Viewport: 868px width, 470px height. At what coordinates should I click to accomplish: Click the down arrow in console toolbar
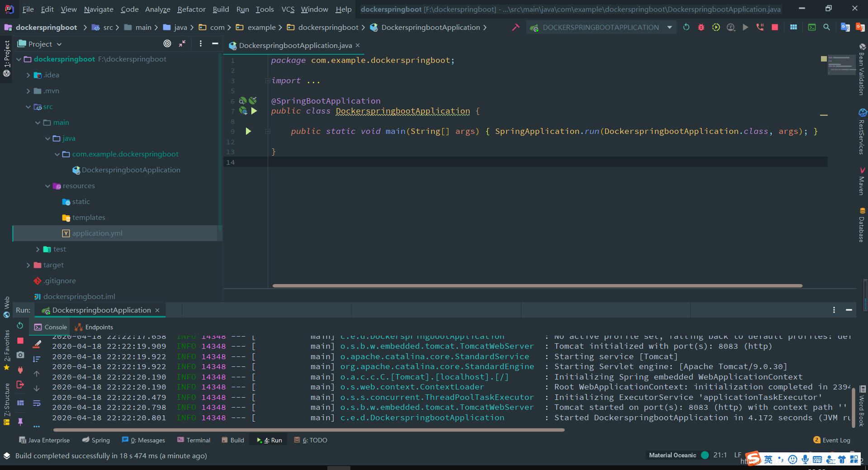coord(37,388)
